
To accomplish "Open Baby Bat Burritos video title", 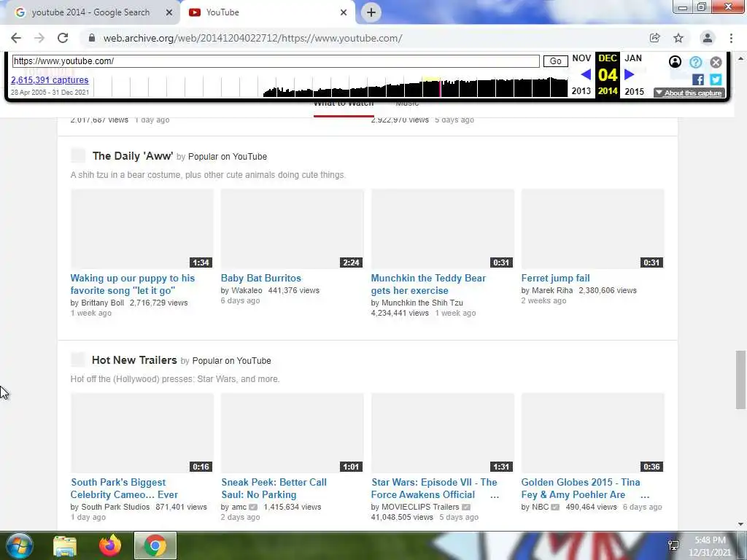I will point(260,278).
